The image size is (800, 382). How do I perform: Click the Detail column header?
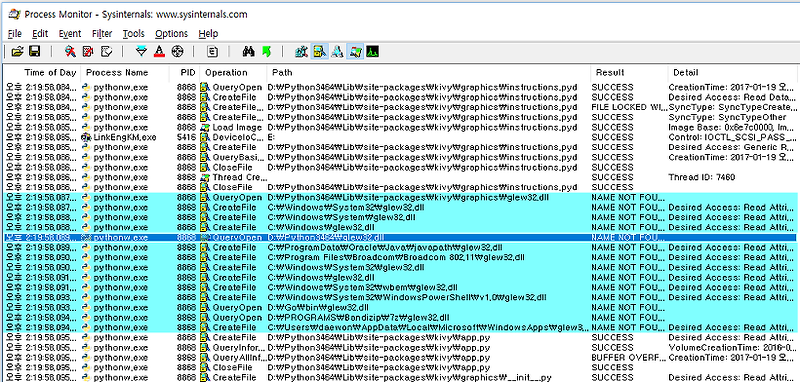(685, 72)
